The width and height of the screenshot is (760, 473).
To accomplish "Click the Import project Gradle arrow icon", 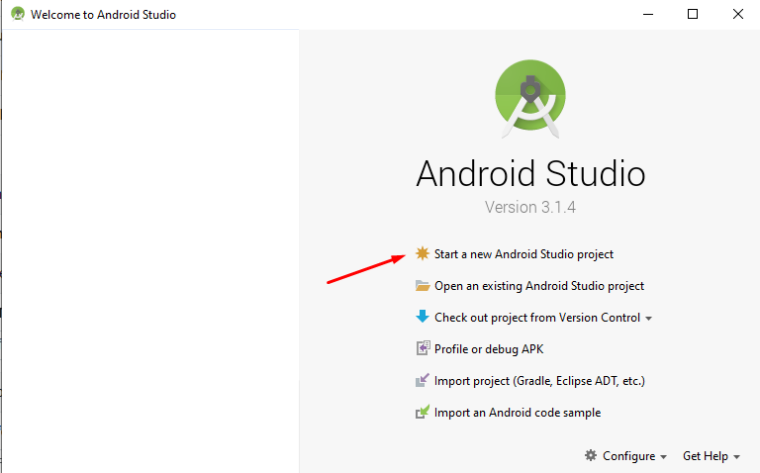I will pyautogui.click(x=422, y=380).
